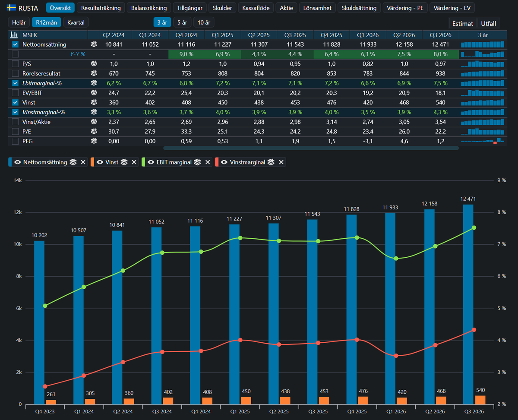518x420 pixels.
Task: Click stack icon on Vinst legend chip
Action: tap(124, 162)
